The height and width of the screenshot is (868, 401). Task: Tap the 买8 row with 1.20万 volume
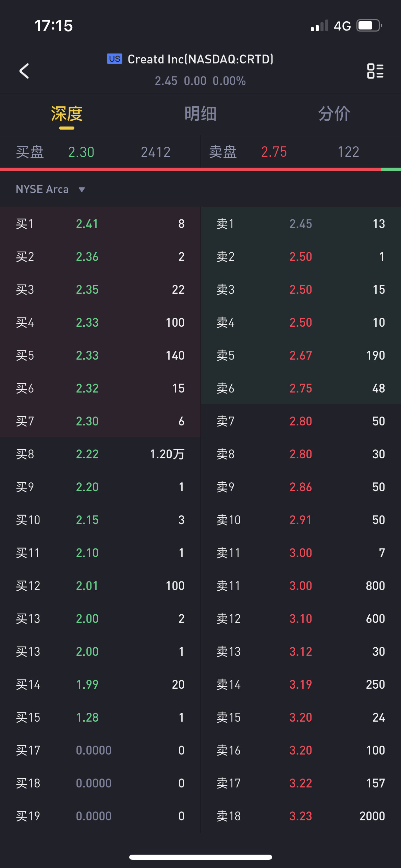(x=100, y=454)
